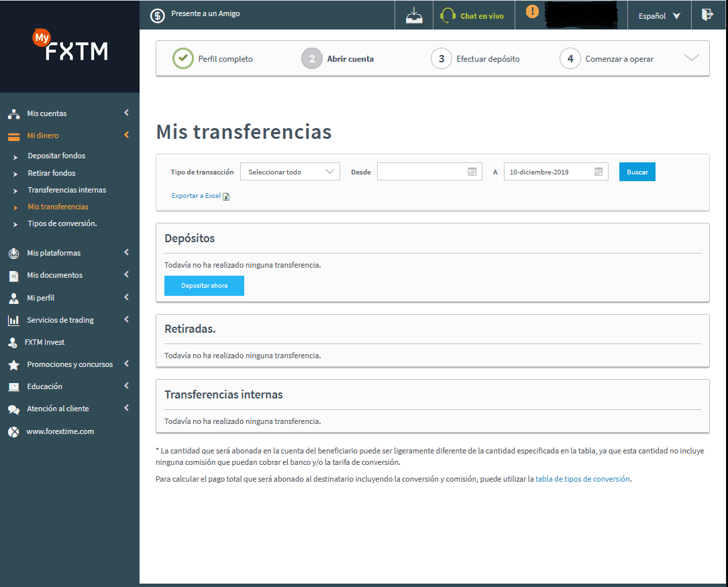Viewport: 728px width, 587px height.
Task: Click the Desde date input field
Action: point(421,172)
